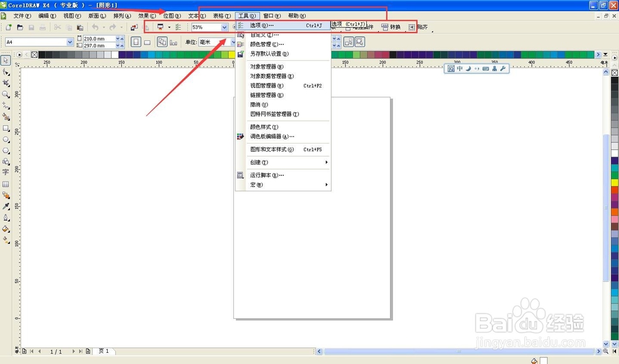This screenshot has height=364, width=619.
Task: Choose 对象管理器 menu item
Action: pos(283,67)
